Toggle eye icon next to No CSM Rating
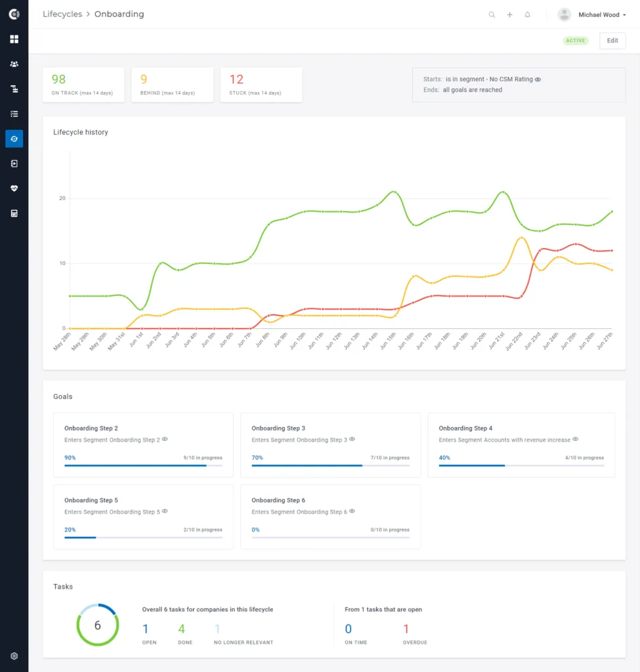640x672 pixels. (x=538, y=79)
